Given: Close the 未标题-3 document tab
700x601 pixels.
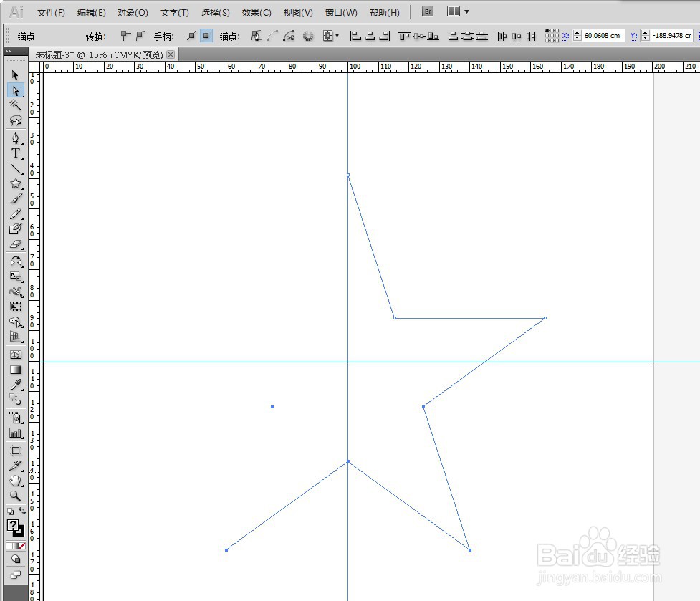Looking at the screenshot, I should tap(171, 54).
